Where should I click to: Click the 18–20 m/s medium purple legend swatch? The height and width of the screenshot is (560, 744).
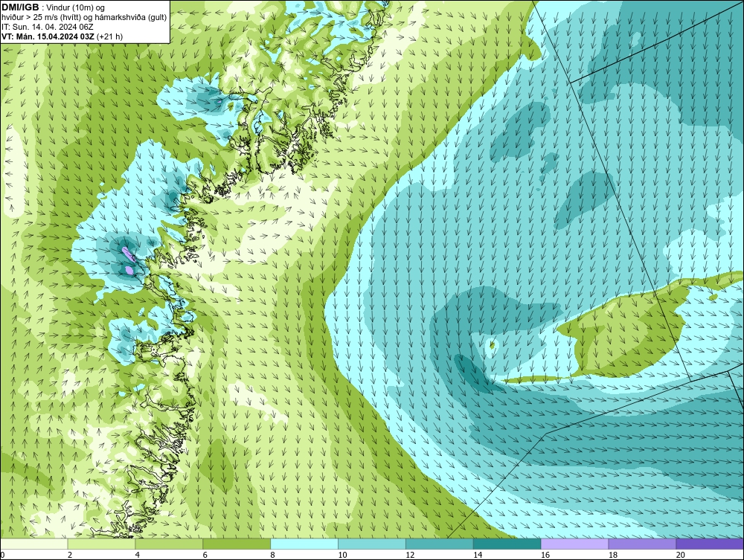[x=643, y=544]
